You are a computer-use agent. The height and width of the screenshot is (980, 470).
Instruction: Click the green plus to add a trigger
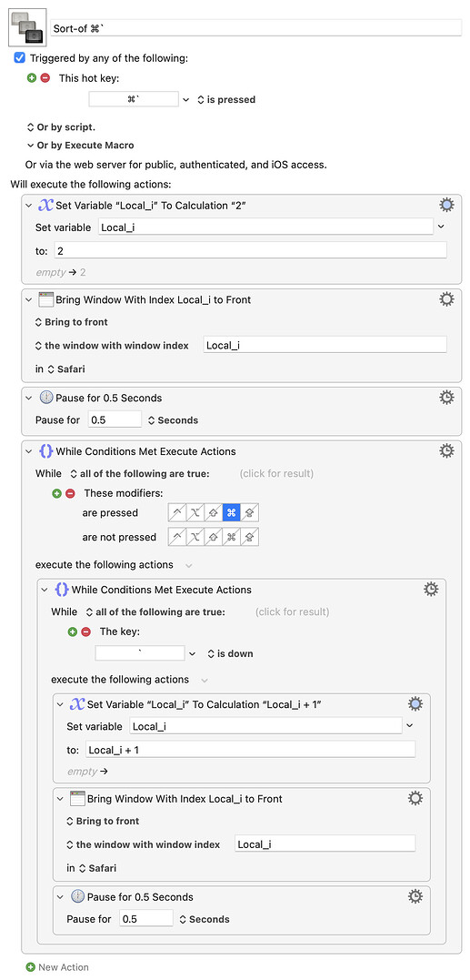(x=32, y=78)
